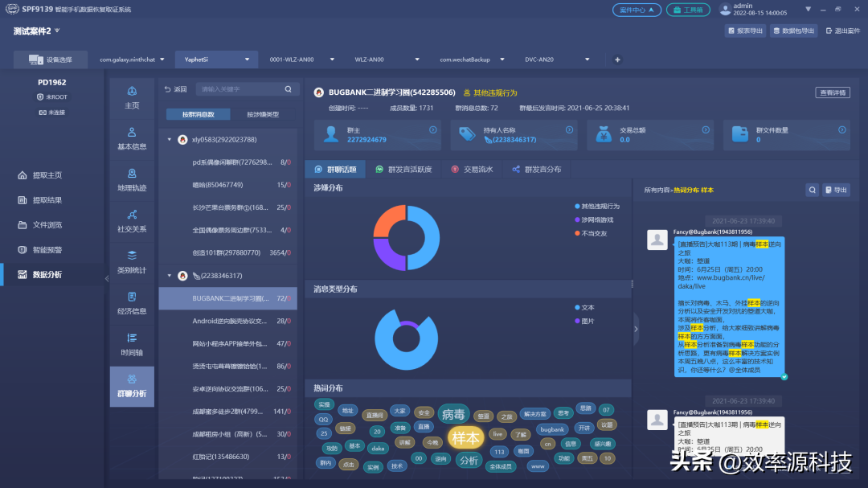Select the 群聊分析 group icon
The height and width of the screenshot is (488, 868).
(132, 379)
